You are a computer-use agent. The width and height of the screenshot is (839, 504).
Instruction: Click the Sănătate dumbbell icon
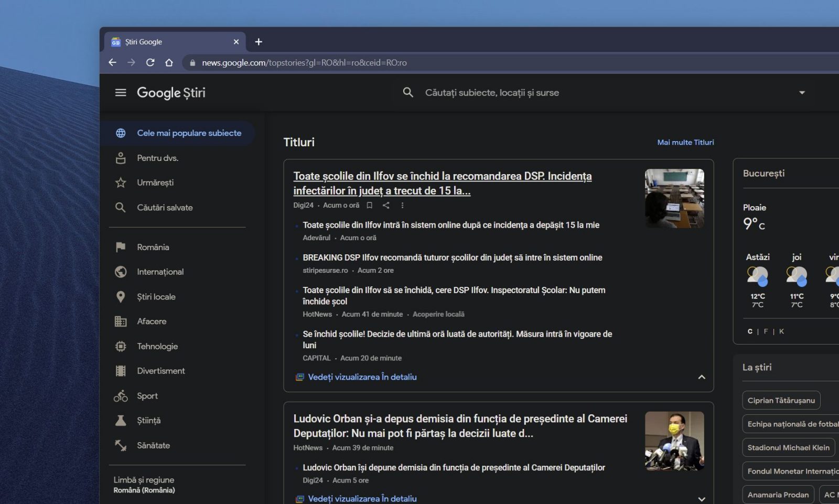(121, 445)
